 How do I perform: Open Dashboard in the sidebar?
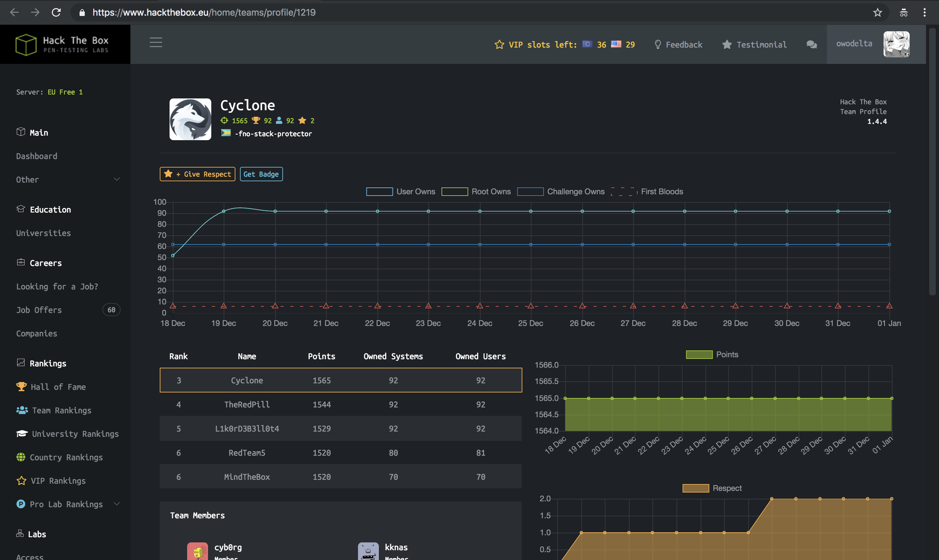pos(37,156)
